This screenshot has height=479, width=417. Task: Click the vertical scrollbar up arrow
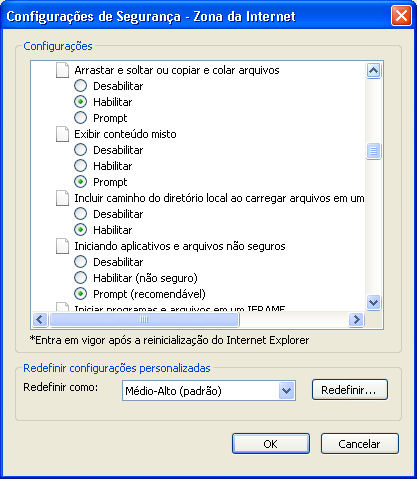tap(373, 70)
